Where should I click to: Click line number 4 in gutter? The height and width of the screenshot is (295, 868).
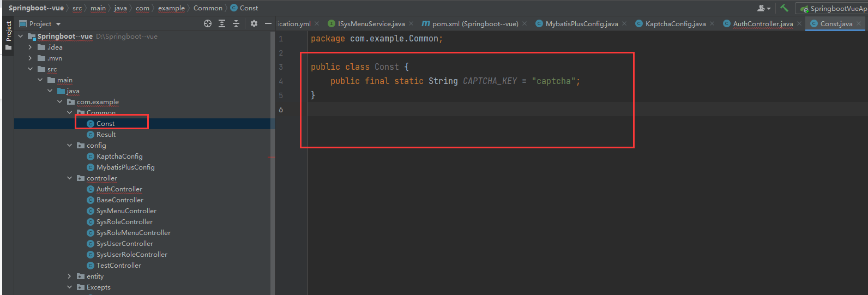[281, 81]
